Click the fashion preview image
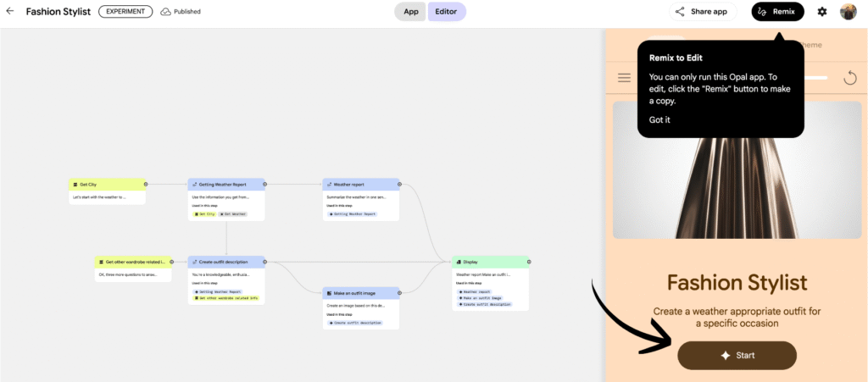Screen dimensions: 868x382 pyautogui.click(x=736, y=169)
